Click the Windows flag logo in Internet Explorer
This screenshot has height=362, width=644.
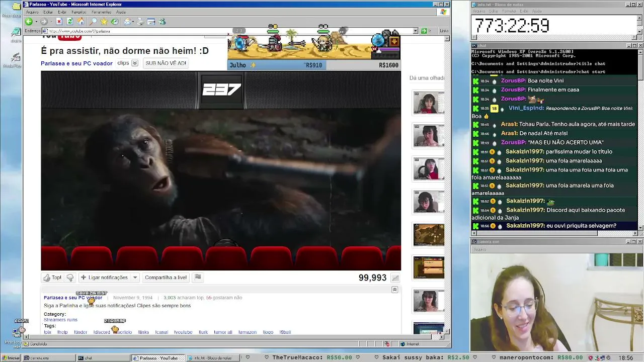click(443, 12)
